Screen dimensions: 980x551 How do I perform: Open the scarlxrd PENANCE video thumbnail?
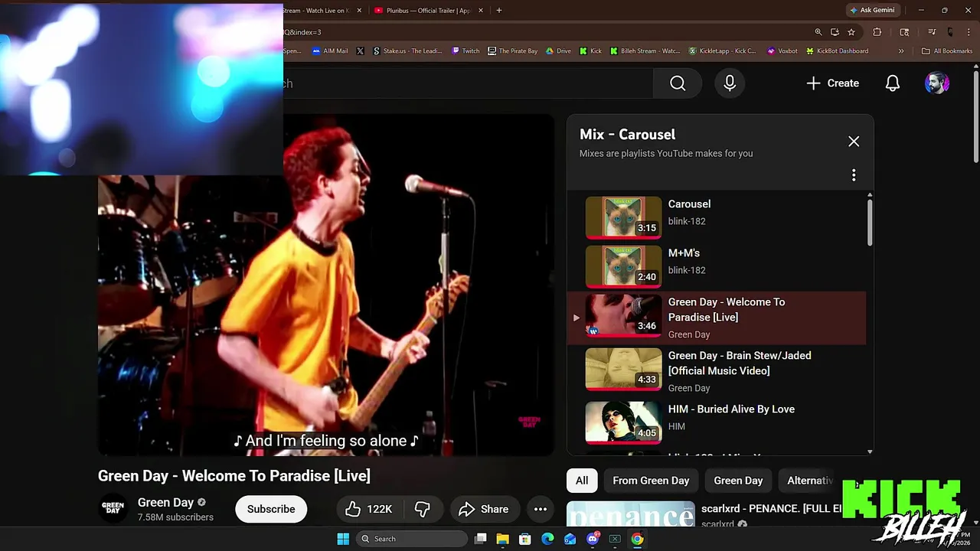click(630, 514)
